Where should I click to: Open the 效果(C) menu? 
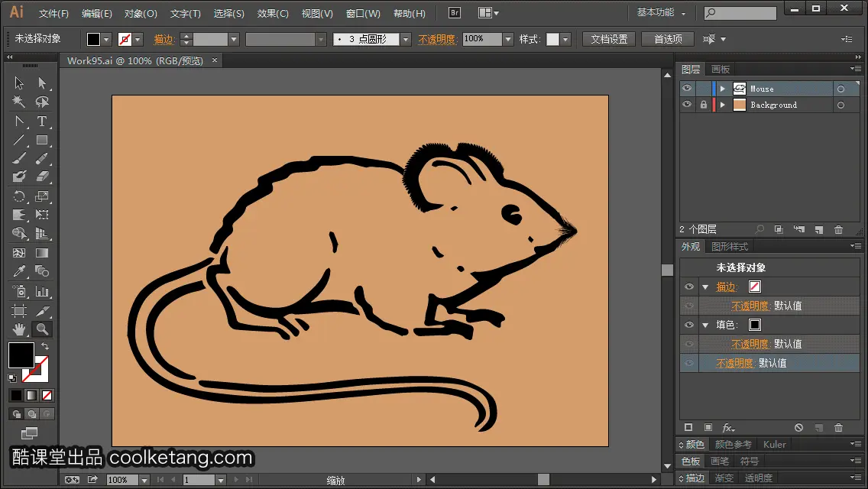click(x=273, y=13)
